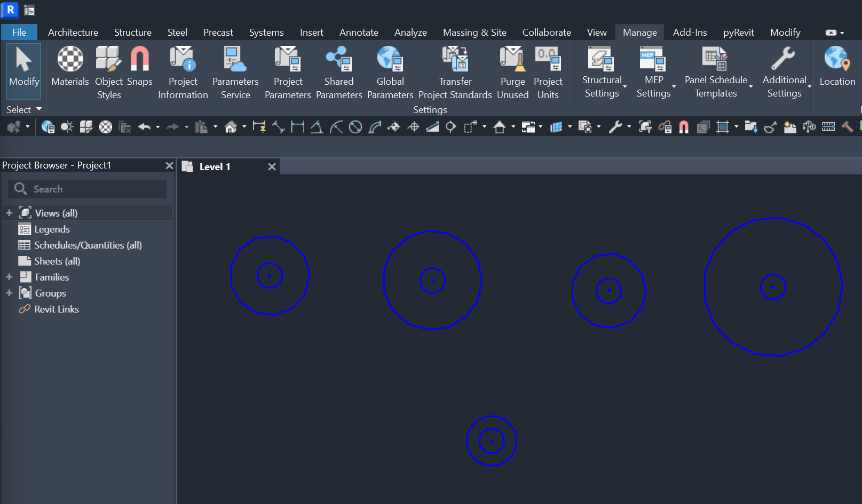This screenshot has height=504, width=862.
Task: Switch to the Annotate tab
Action: pos(359,33)
